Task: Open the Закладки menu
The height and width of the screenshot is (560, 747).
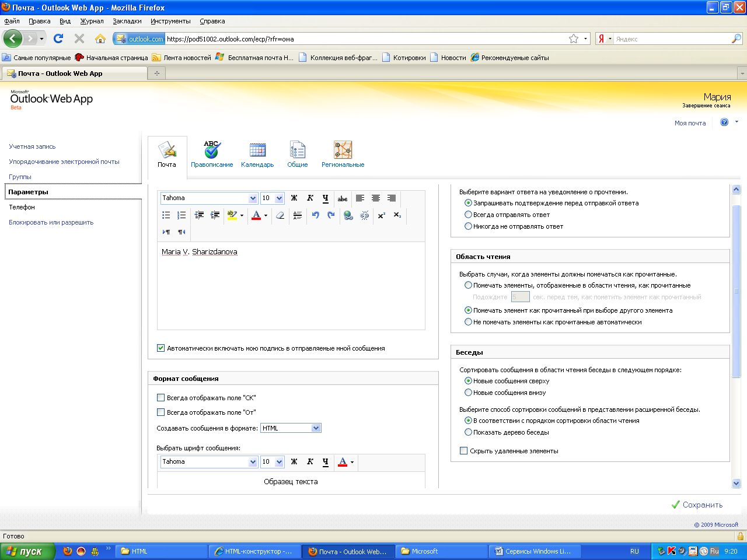Action: click(x=127, y=21)
